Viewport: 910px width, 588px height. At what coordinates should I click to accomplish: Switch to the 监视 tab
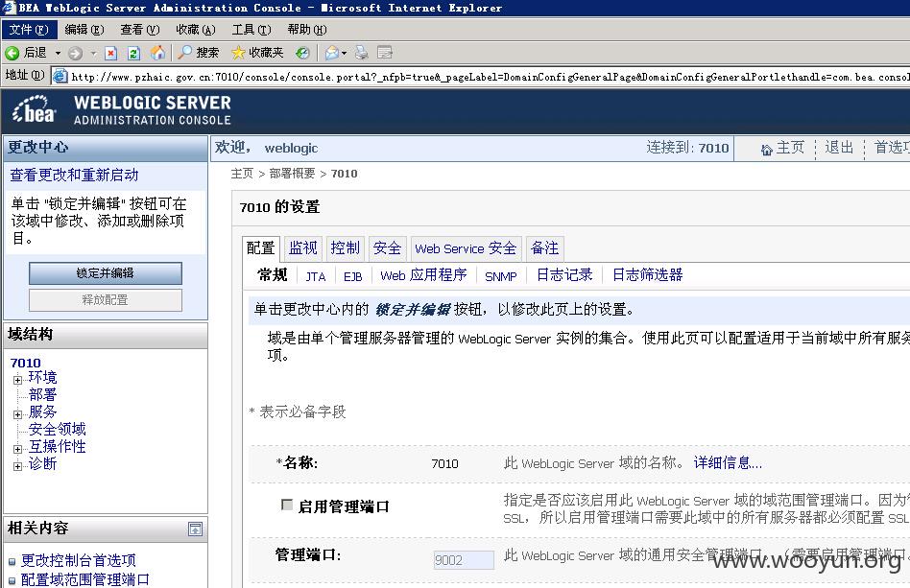tap(303, 248)
